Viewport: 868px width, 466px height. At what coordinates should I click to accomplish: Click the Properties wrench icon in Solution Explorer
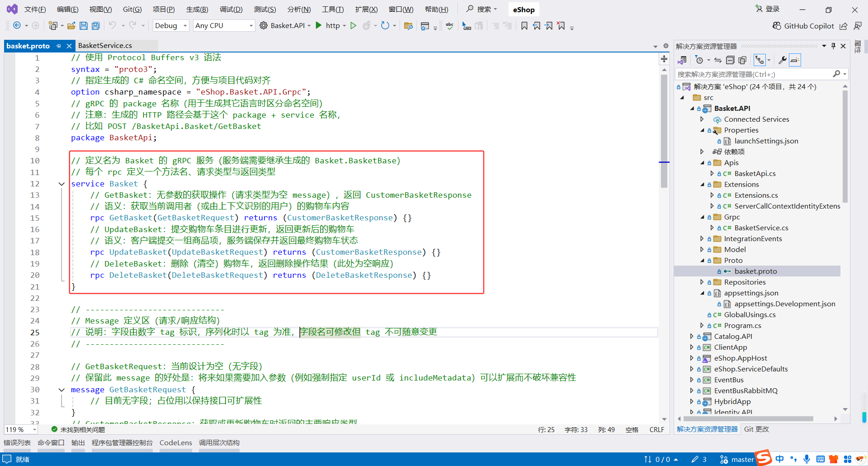point(783,60)
